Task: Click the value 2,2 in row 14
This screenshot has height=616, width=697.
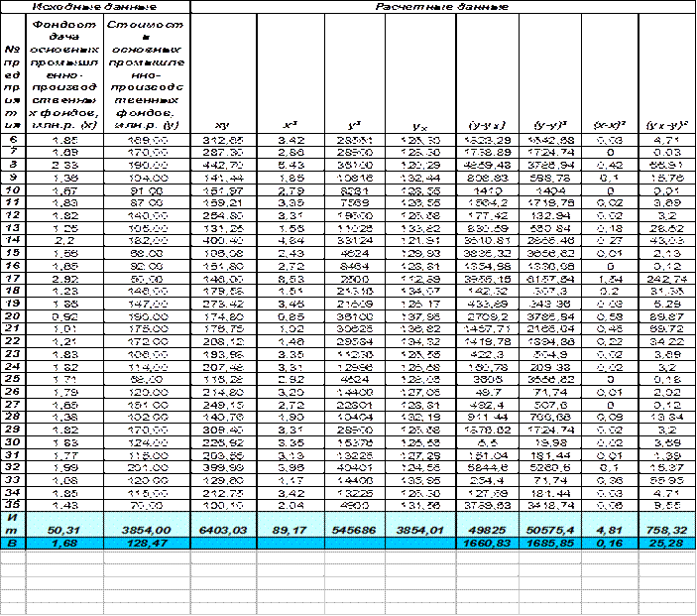Action: (64, 241)
